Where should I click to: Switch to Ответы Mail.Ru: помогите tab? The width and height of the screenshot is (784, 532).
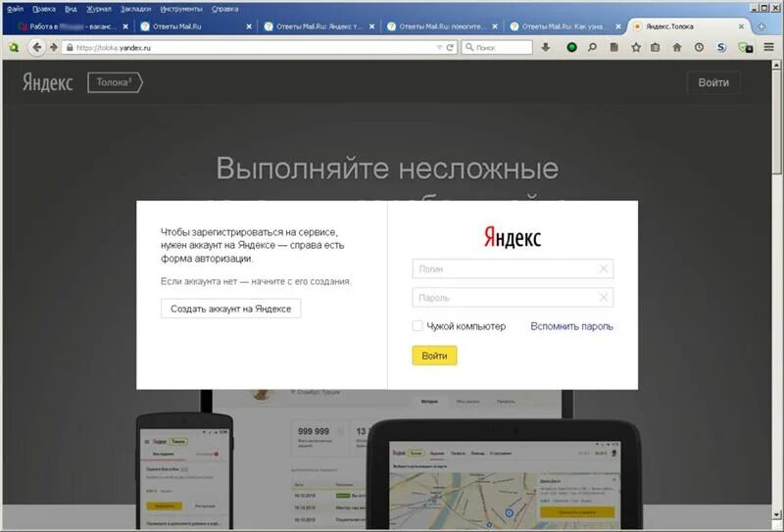[442, 26]
